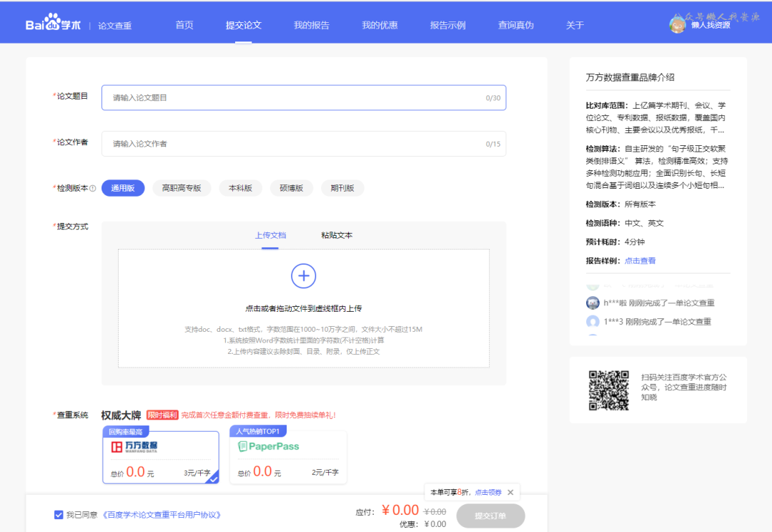Click the 2元/千字 price text
This screenshot has width=772, height=532.
click(x=325, y=472)
